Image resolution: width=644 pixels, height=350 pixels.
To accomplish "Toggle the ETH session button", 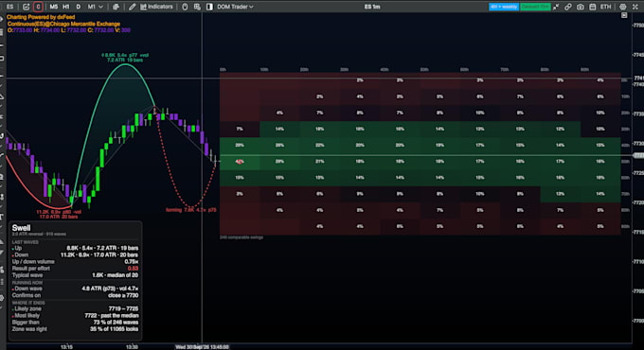I will click(606, 7).
